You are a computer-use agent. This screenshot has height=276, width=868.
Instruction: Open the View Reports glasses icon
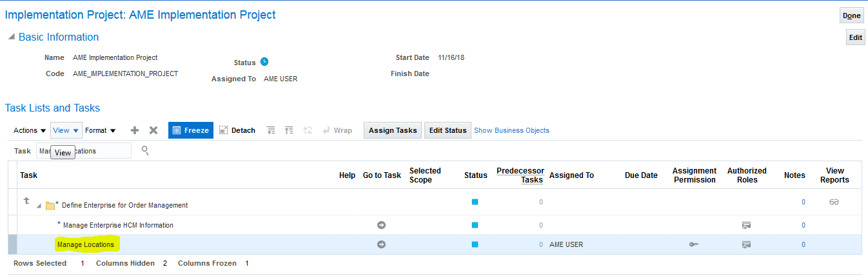pos(834,202)
